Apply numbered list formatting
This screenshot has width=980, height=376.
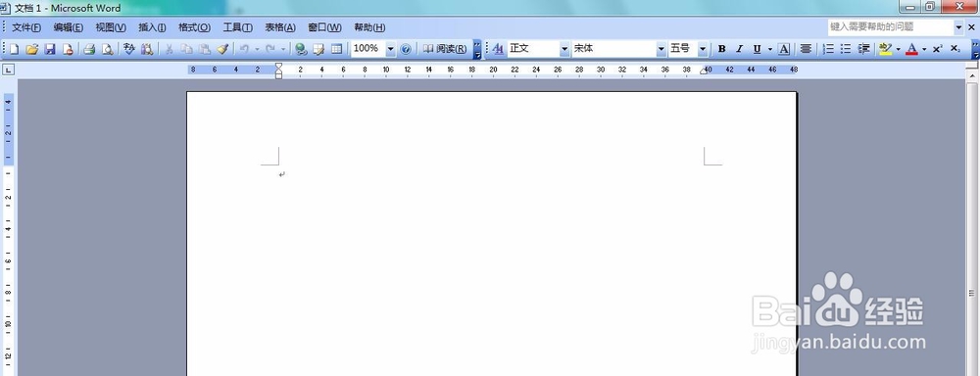click(x=828, y=49)
